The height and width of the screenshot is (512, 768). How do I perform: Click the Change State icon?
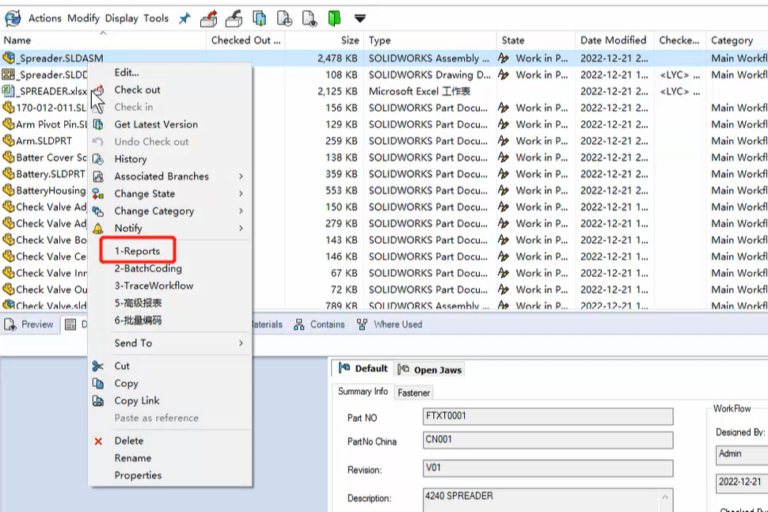click(x=98, y=194)
